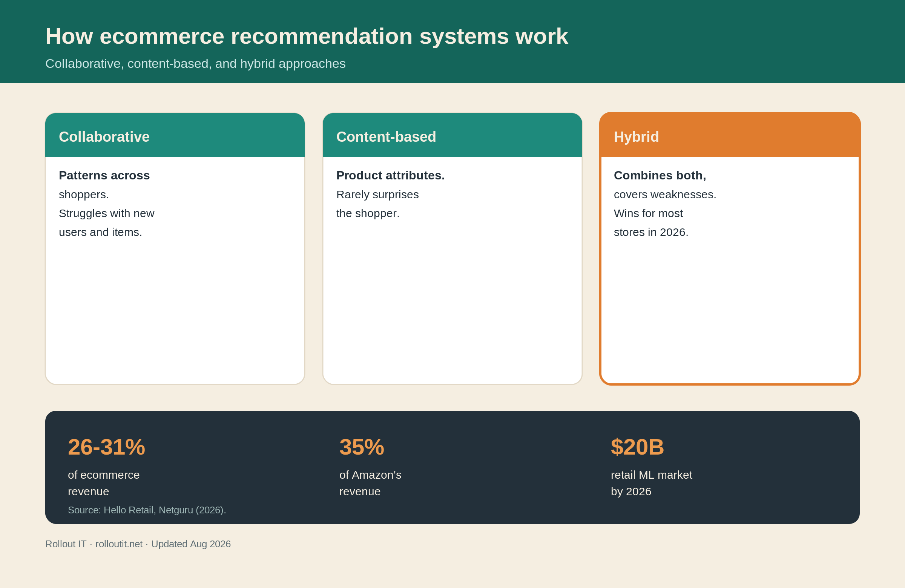Click the label 'by 2026'

click(631, 492)
